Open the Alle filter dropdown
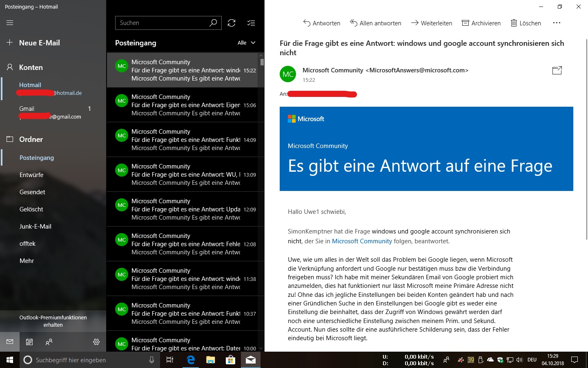 [x=247, y=43]
